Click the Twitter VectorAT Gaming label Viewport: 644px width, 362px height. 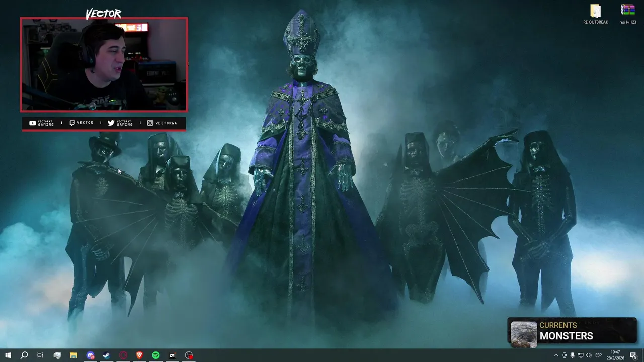click(120, 123)
